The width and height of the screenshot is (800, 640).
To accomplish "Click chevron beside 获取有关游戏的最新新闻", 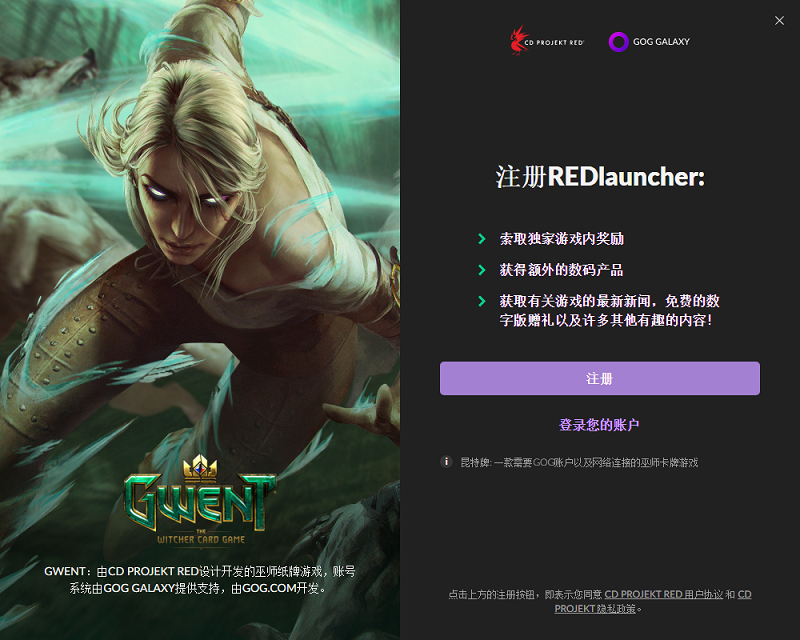I will [482, 301].
